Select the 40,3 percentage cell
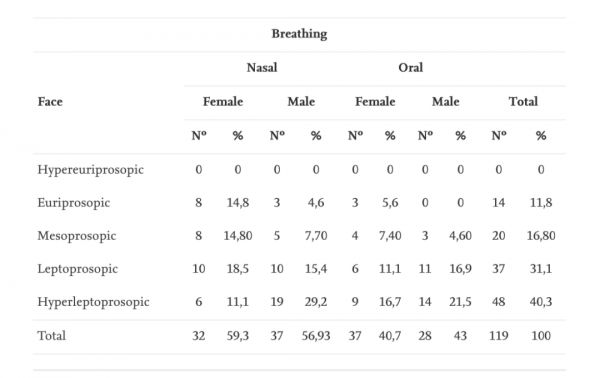This screenshot has width=600, height=378. tap(541, 302)
